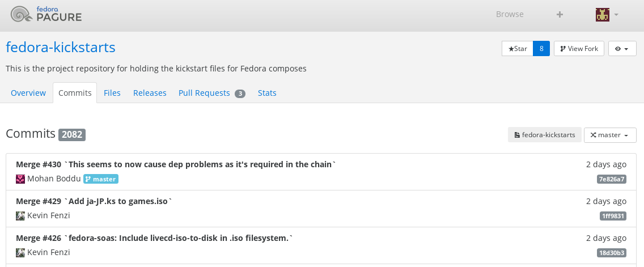
Task: Star the fedora-kickstarts project
Action: click(518, 49)
